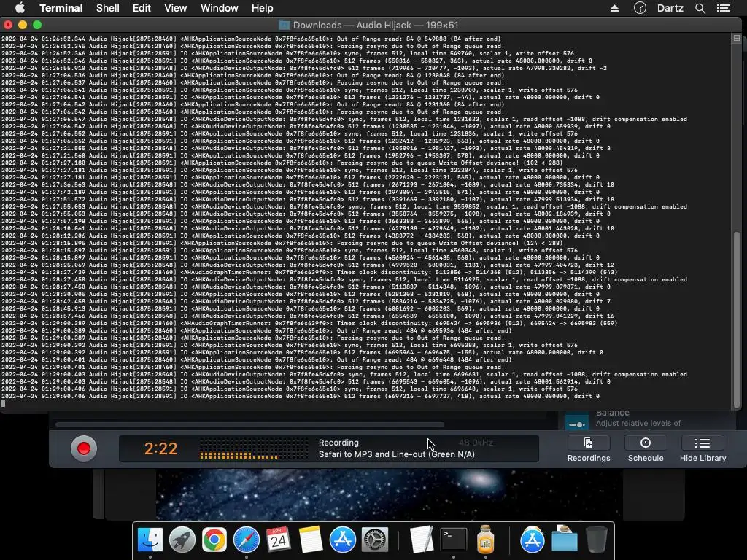Stop recording with the red record button
This screenshot has height=560, width=747.
tap(84, 448)
